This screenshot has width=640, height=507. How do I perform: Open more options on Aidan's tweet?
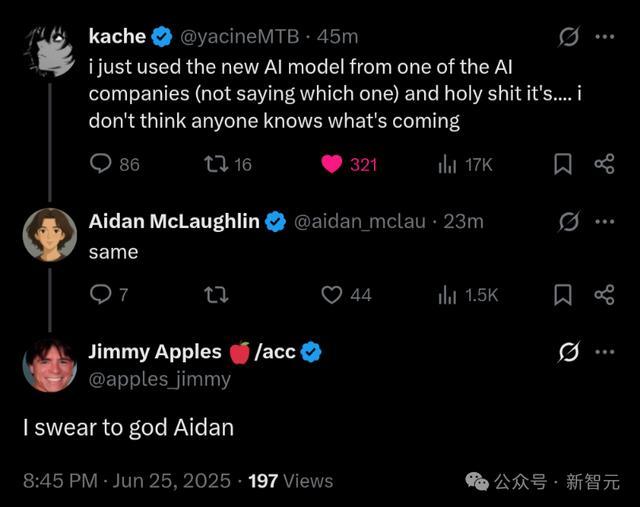[x=604, y=221]
